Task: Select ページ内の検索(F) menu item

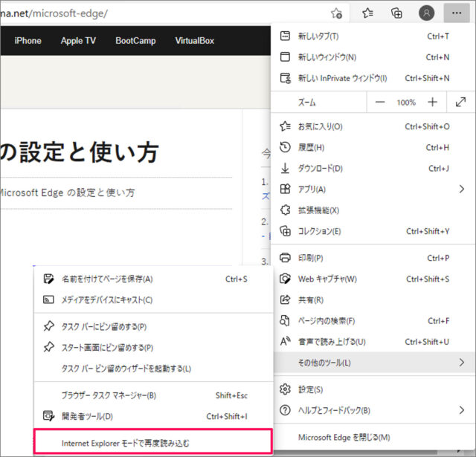Action: click(373, 320)
